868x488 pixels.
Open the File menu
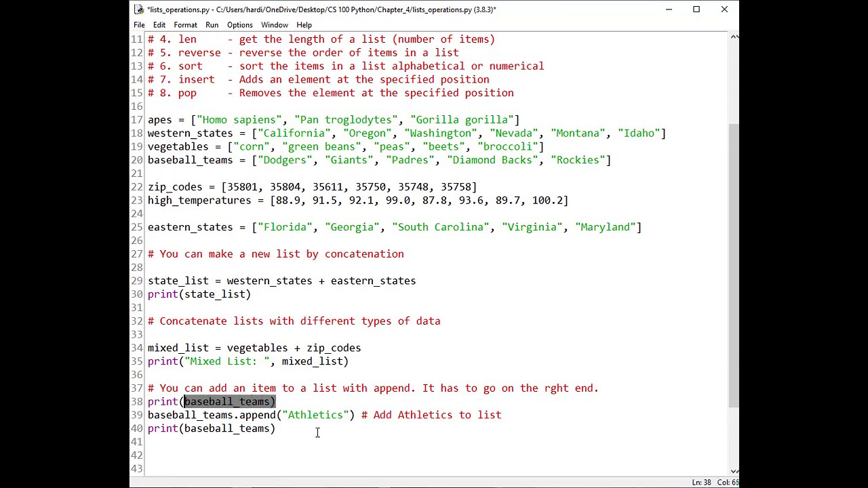(139, 25)
